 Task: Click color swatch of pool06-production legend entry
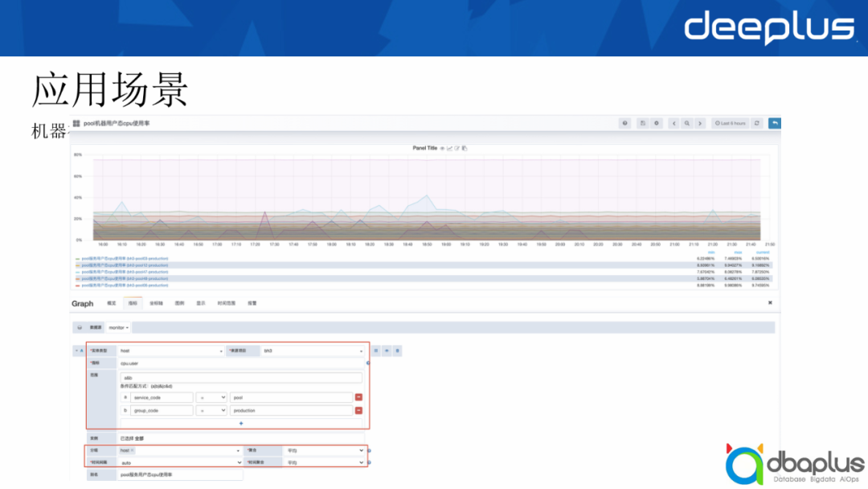tap(77, 286)
